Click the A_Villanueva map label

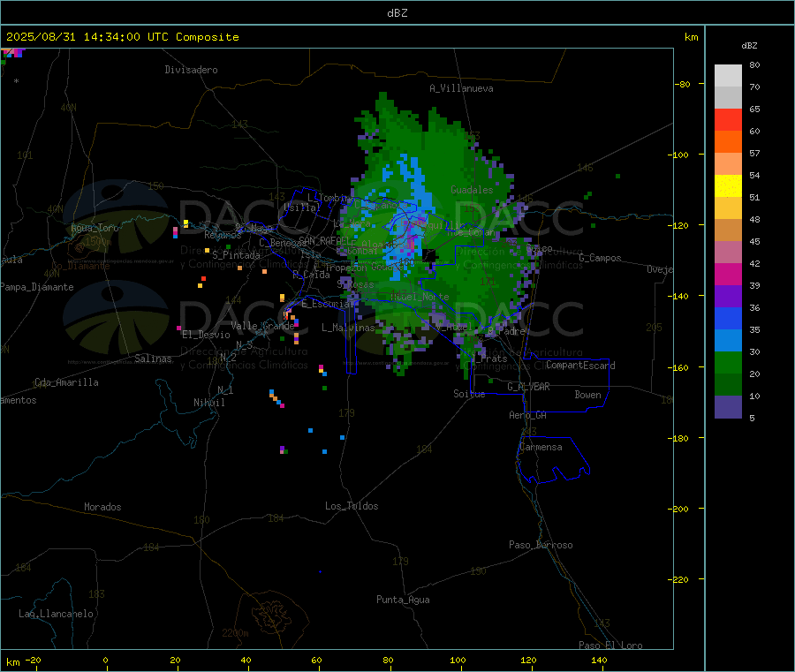click(461, 88)
